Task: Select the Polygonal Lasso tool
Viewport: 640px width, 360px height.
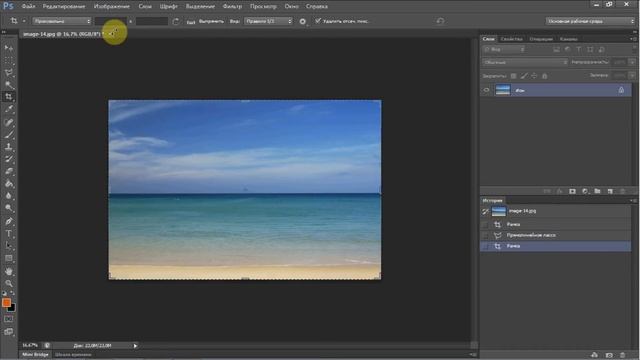Action: 9,73
